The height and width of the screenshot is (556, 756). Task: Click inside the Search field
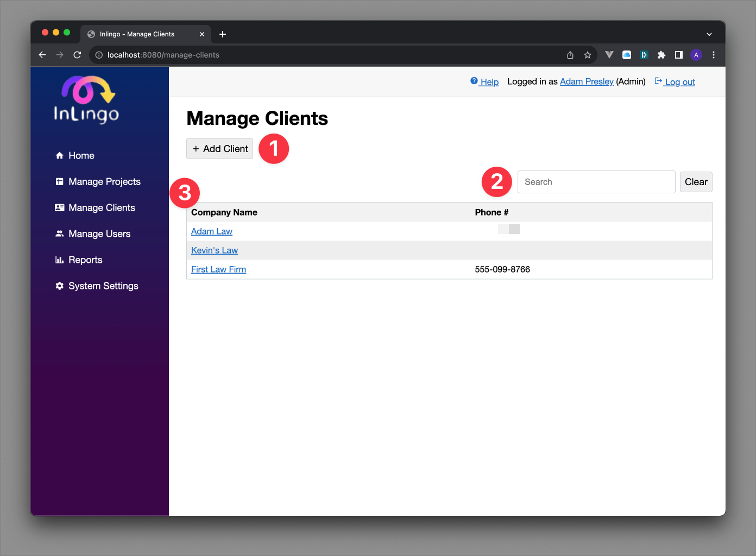point(596,182)
